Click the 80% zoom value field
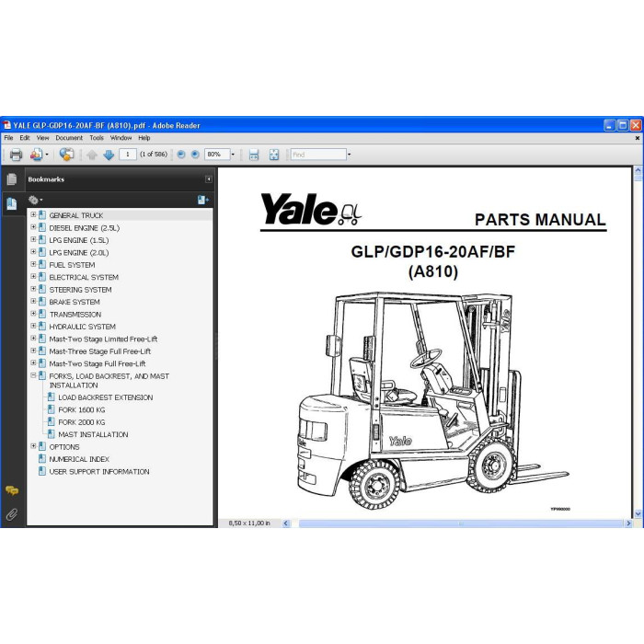 click(x=217, y=155)
